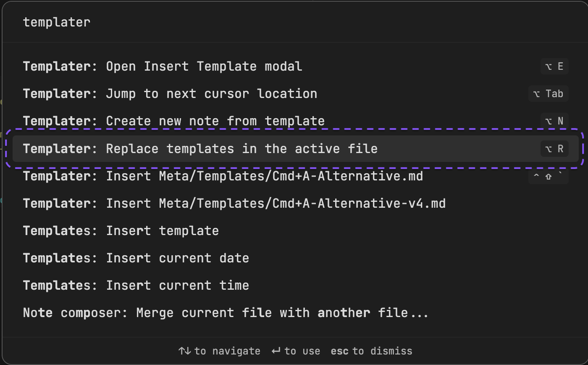Run Replace templates in the active file
Image resolution: width=588 pixels, height=365 pixels.
tap(200, 148)
